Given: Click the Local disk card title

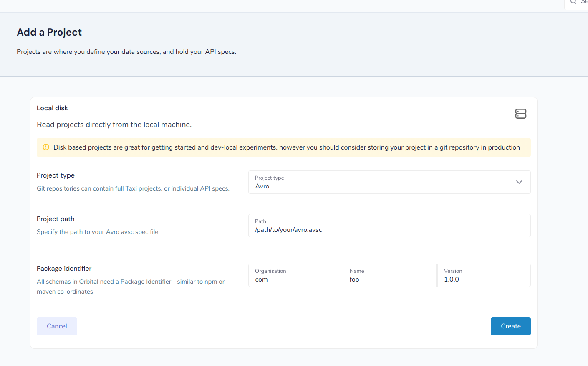Looking at the screenshot, I should [x=52, y=108].
